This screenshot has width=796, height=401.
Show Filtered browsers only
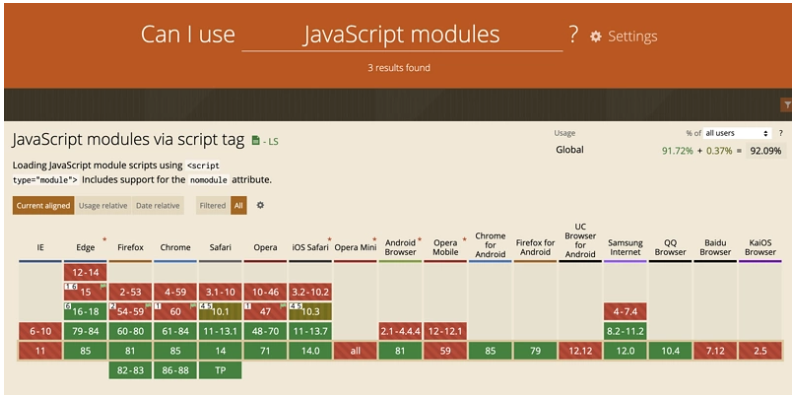(212, 205)
